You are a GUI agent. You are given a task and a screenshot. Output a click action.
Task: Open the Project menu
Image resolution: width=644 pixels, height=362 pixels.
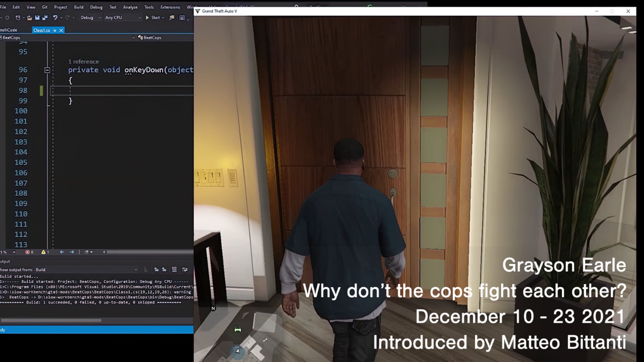(60, 7)
